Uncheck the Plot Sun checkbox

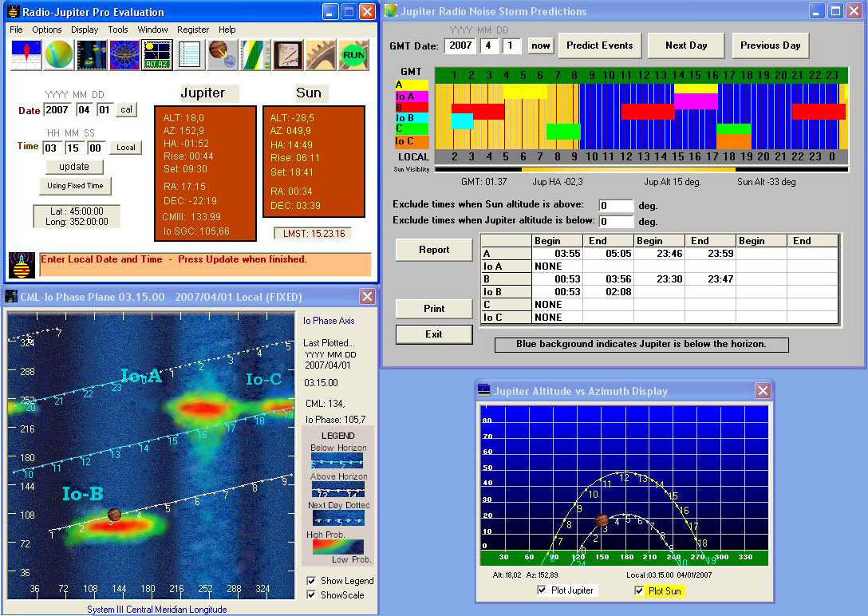pos(639,591)
